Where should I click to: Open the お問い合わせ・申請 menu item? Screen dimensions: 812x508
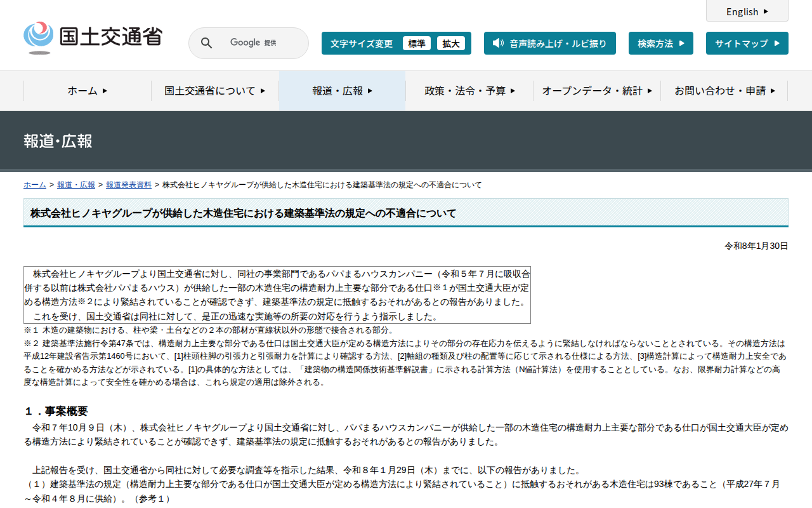tap(724, 91)
